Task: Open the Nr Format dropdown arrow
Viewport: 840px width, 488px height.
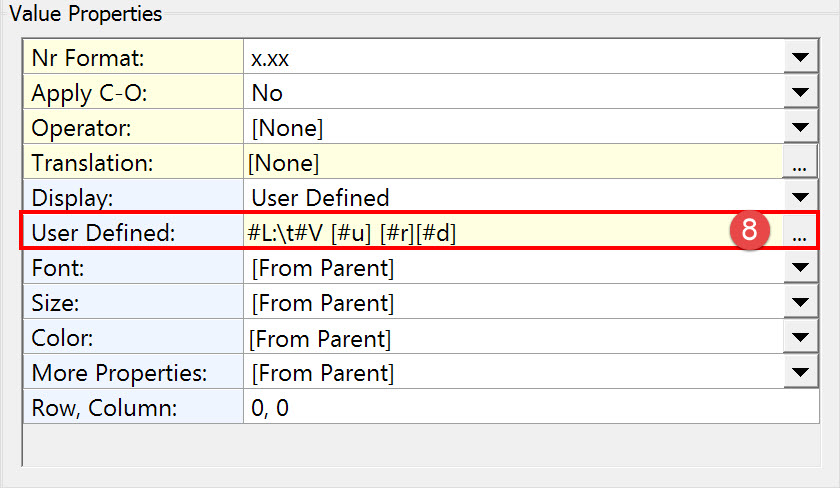Action: pos(799,58)
